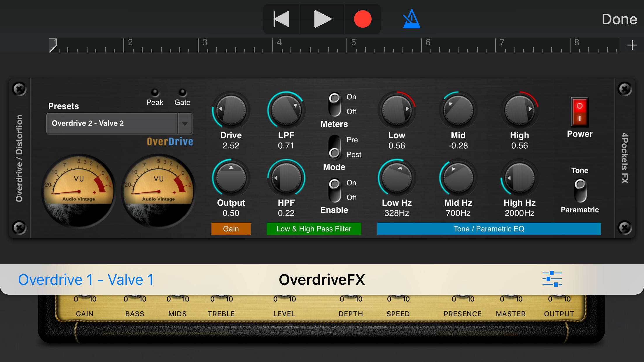644x362 pixels.
Task: Flip the Tone/Parametric switch
Action: pos(580,190)
